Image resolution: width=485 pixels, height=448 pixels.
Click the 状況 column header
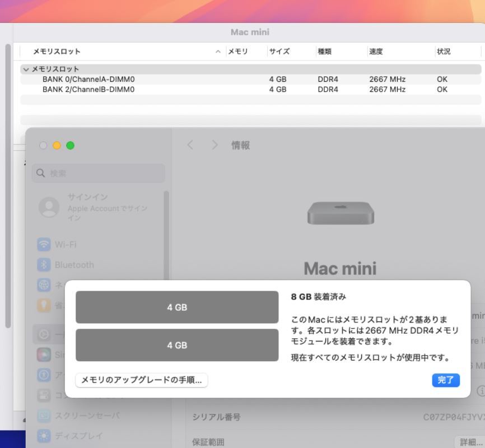[444, 52]
